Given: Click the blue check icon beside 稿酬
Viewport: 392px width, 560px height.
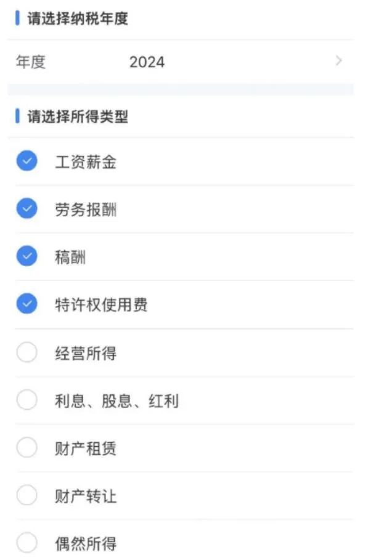Looking at the screenshot, I should point(27,256).
